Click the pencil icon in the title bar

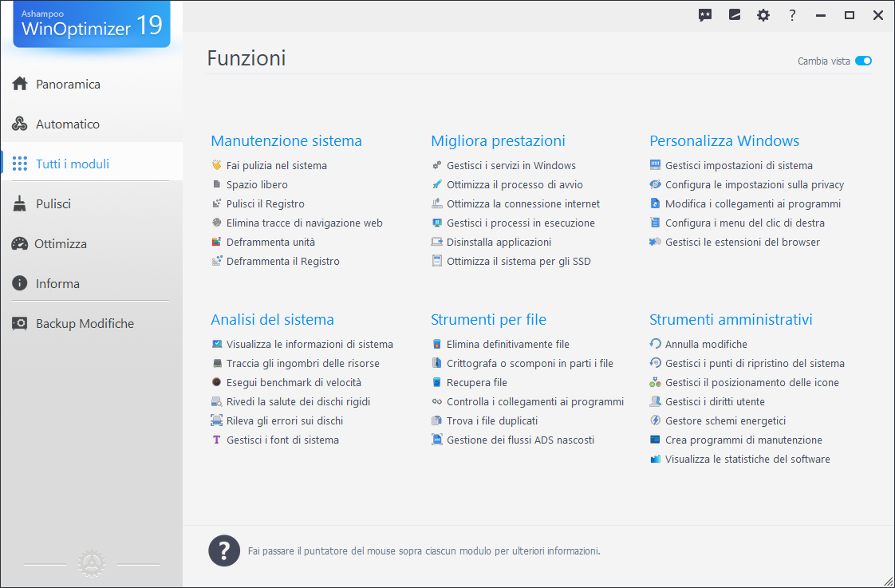click(x=735, y=15)
